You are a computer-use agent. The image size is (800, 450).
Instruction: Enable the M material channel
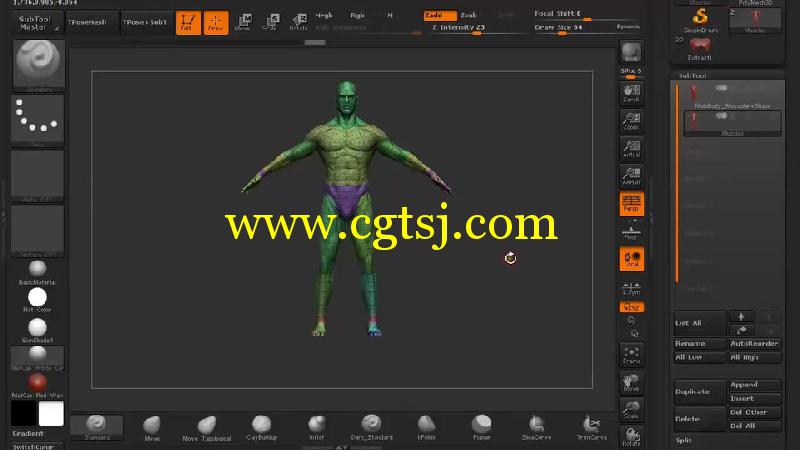[x=390, y=15]
